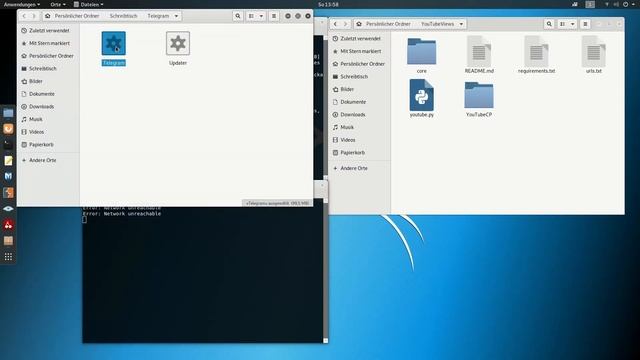
Task: Open Musik in Telegram window sidebar
Action: click(x=48, y=119)
